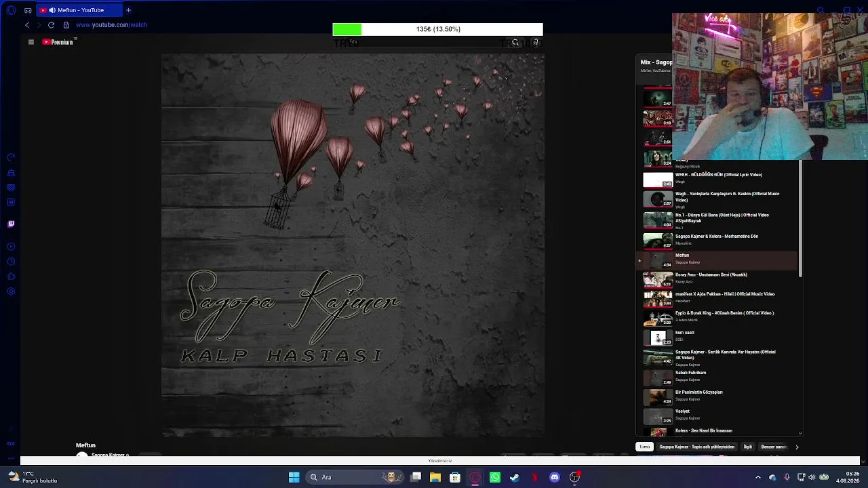Image resolution: width=868 pixels, height=488 pixels.
Task: Open OBS Studio from the taskbar
Action: click(x=575, y=477)
